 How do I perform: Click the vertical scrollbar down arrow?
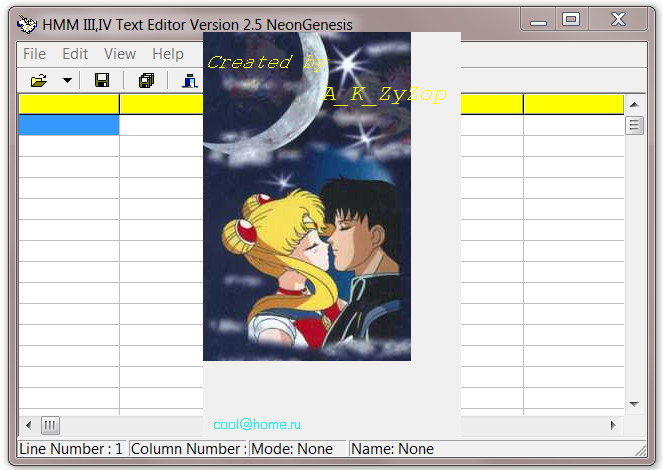point(634,404)
